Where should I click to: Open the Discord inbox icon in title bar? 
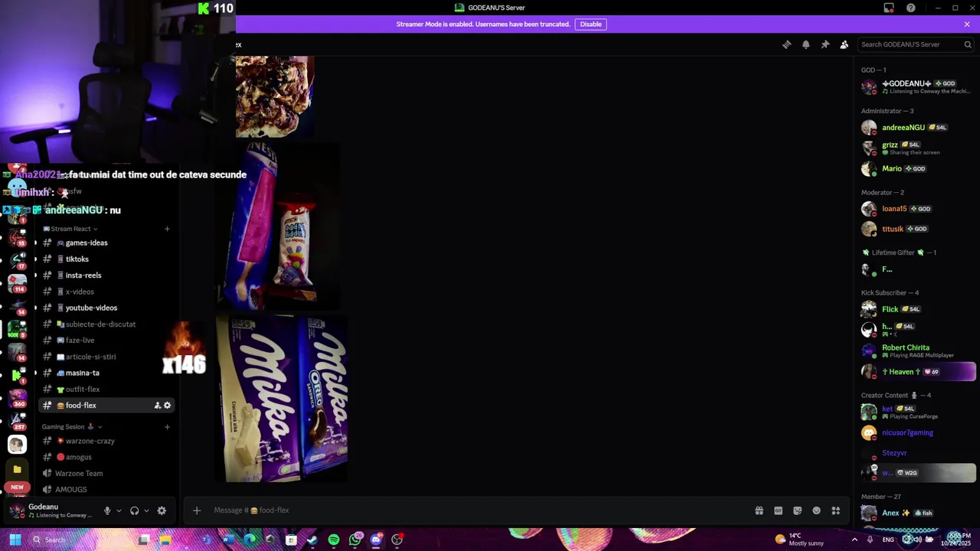(x=889, y=8)
